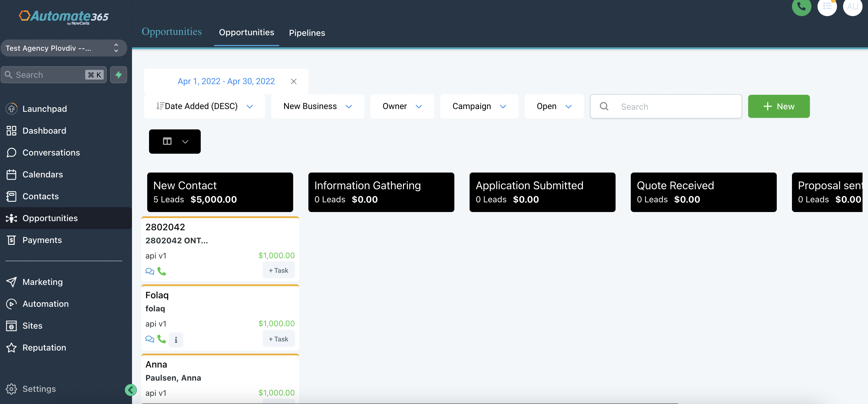Click the board view icon above the pipeline

coord(168,142)
